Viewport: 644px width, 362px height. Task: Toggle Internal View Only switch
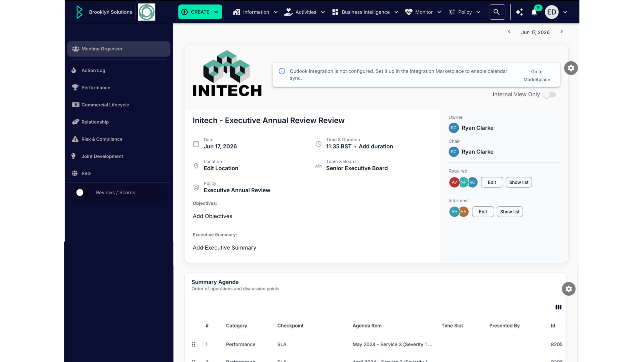point(549,95)
